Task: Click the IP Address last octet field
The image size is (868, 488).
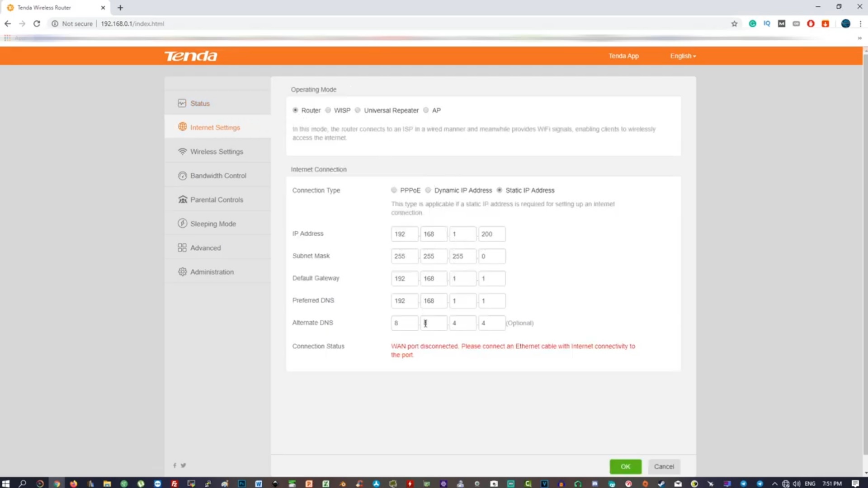Action: (x=491, y=234)
